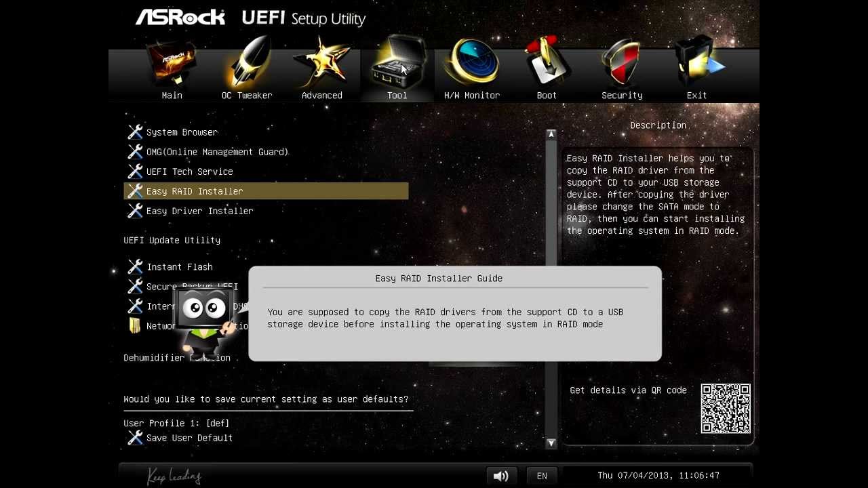Viewport: 868px width, 488px height.
Task: Launch Easy RAID Installer
Action: pos(266,191)
